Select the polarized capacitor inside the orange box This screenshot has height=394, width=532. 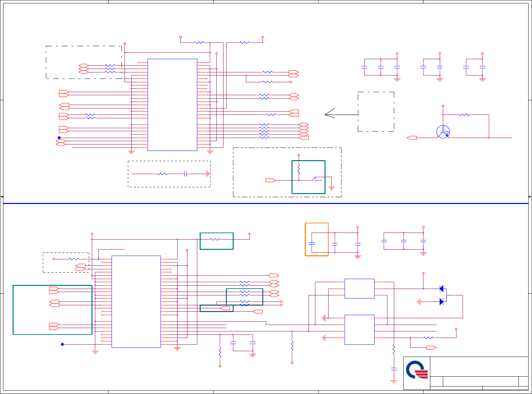point(312,243)
